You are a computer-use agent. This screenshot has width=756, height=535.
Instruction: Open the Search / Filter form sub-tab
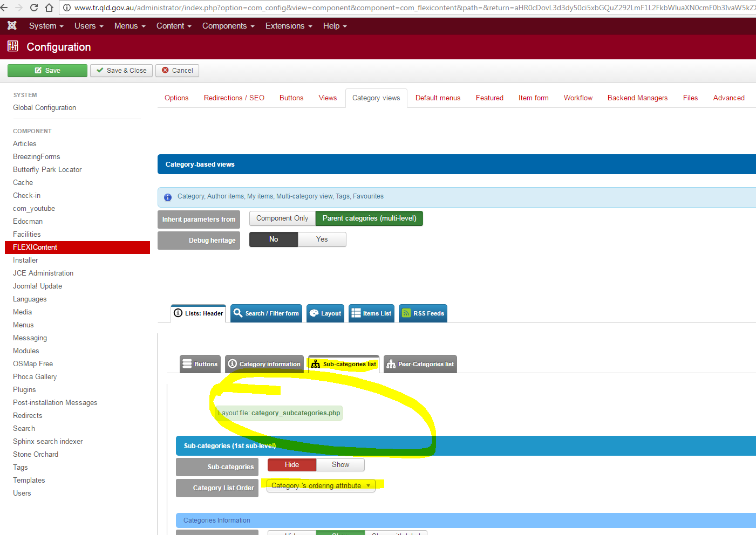266,313
